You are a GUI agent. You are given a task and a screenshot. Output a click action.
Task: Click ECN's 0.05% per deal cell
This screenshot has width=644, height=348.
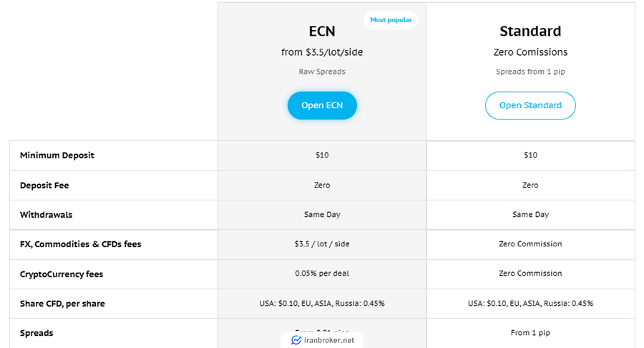322,274
